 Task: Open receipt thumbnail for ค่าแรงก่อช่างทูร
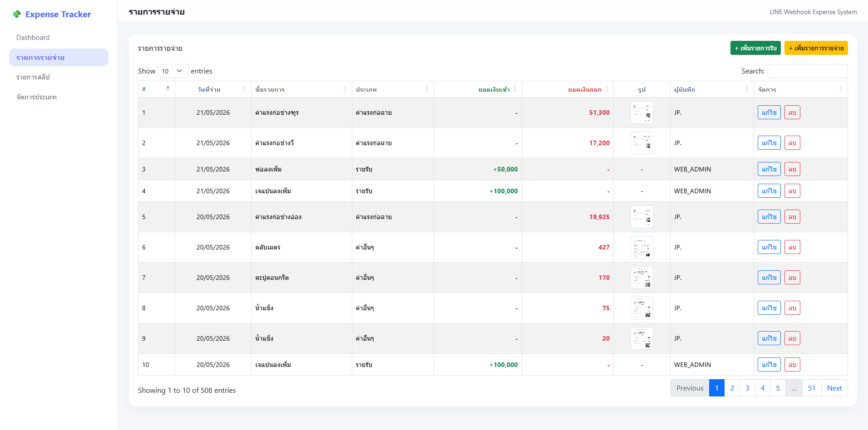click(x=641, y=112)
